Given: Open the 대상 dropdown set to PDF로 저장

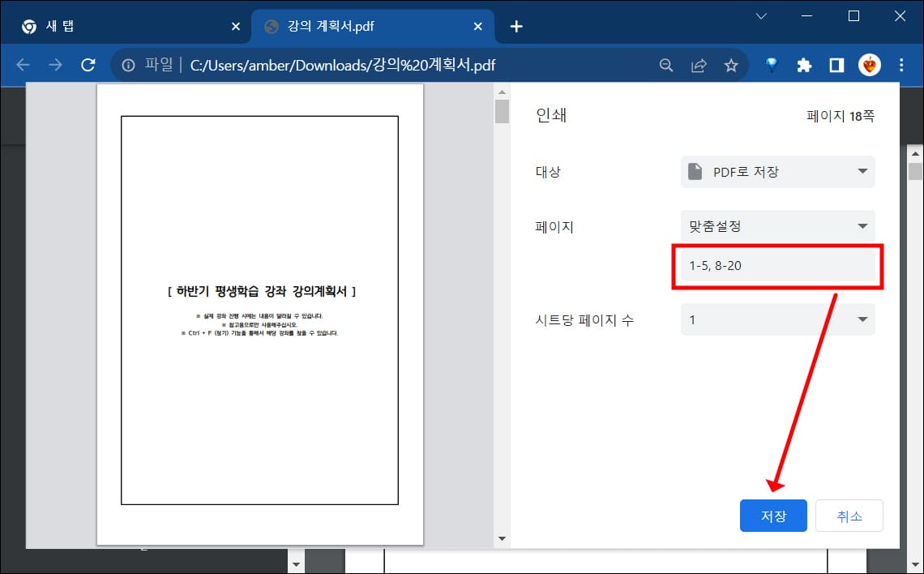Looking at the screenshot, I should click(x=776, y=172).
